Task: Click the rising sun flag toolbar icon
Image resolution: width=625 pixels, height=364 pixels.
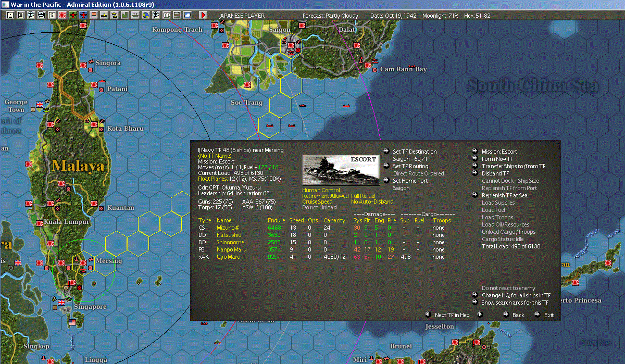Action: 63,15
